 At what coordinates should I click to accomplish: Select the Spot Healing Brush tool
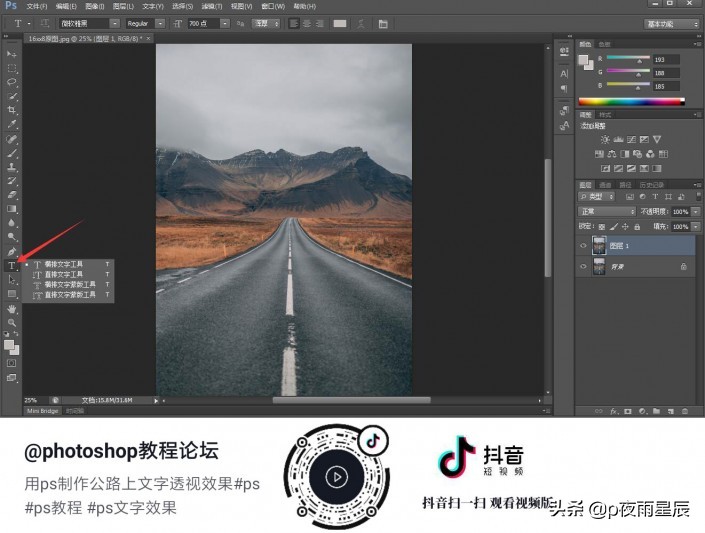click(12, 139)
